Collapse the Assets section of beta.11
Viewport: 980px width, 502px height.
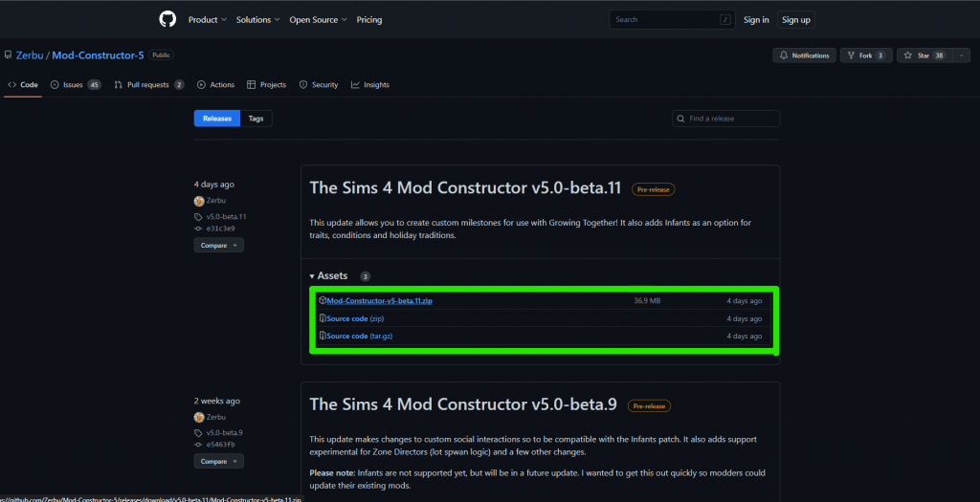click(329, 276)
